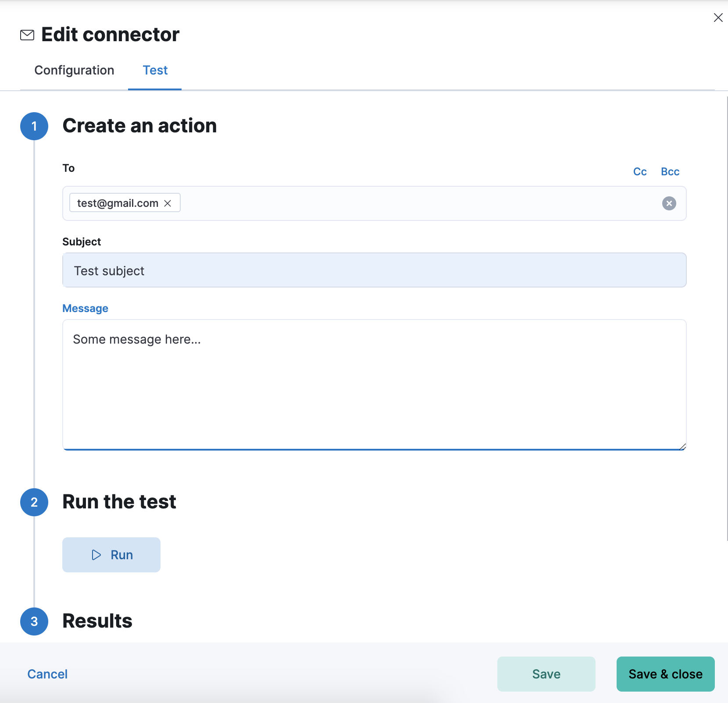Click the Message textarea resize handle
This screenshot has height=703, width=728.
click(x=682, y=447)
